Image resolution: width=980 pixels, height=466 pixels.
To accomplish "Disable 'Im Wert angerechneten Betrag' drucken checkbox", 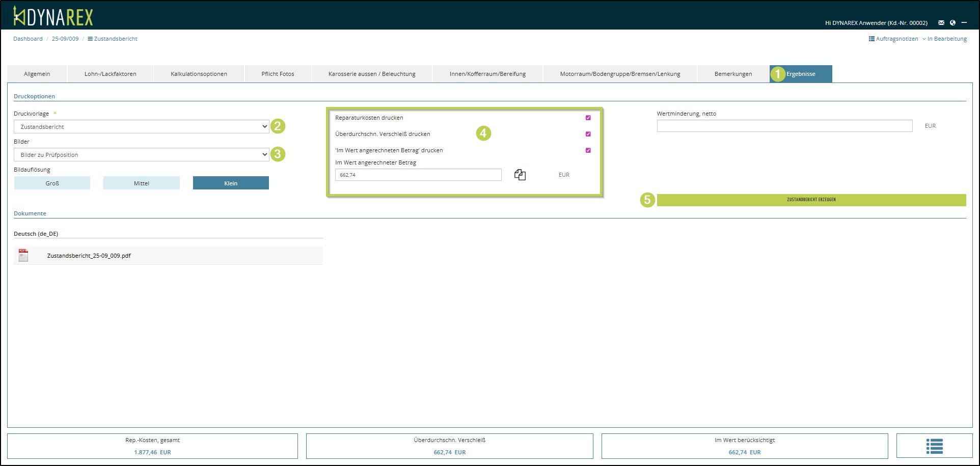I will [x=588, y=150].
